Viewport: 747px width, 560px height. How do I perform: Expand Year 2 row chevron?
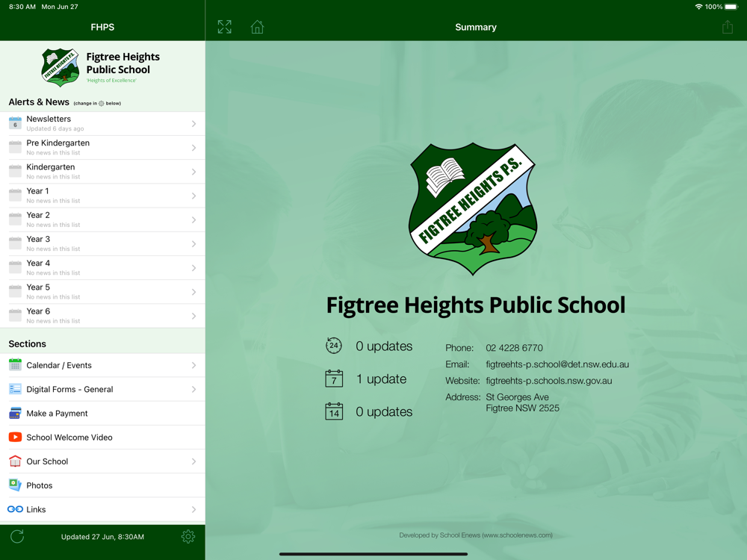[194, 220]
